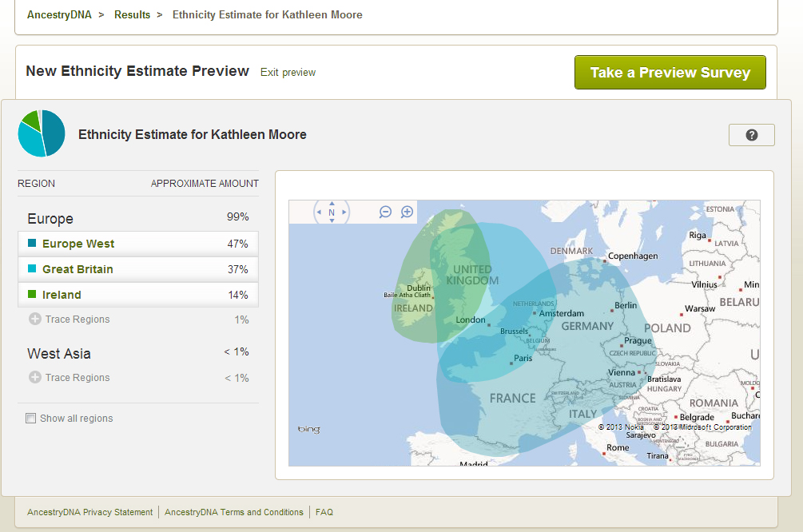
Task: Expand West Asia Trace Regions
Action: click(35, 378)
